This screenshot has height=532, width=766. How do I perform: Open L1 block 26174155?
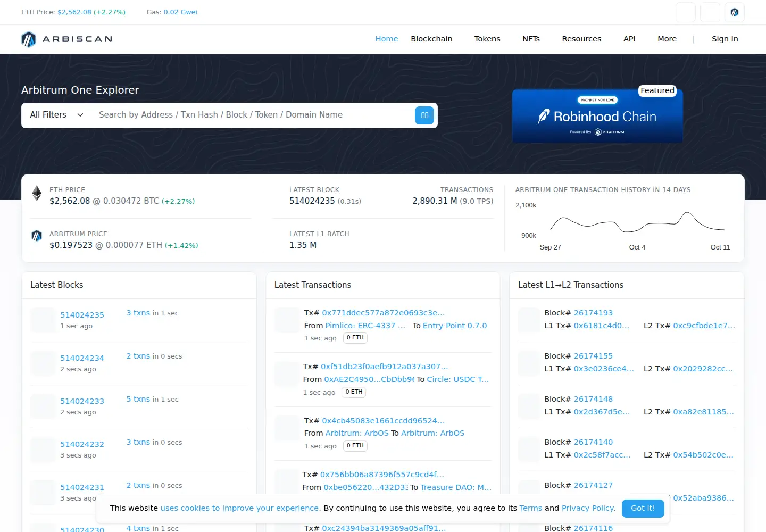pyautogui.click(x=593, y=356)
